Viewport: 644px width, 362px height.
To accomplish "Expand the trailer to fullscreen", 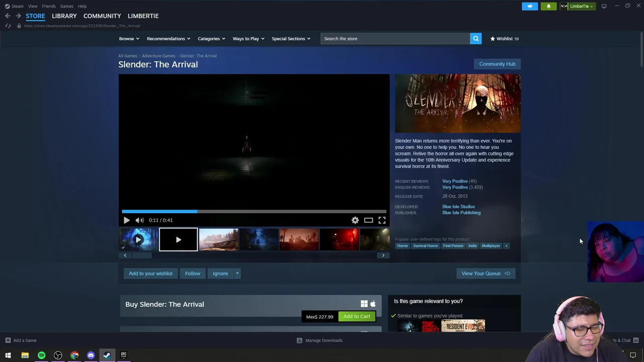I will click(382, 220).
